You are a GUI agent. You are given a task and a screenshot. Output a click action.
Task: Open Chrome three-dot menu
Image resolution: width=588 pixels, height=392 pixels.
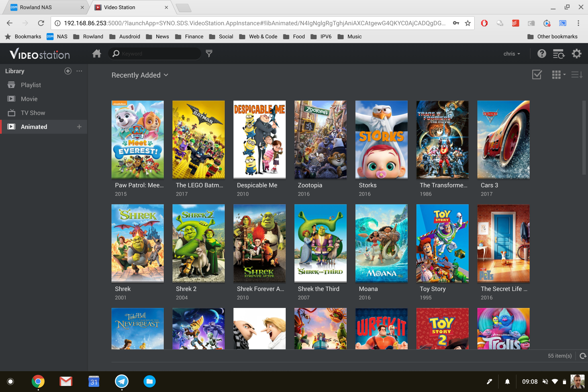578,23
